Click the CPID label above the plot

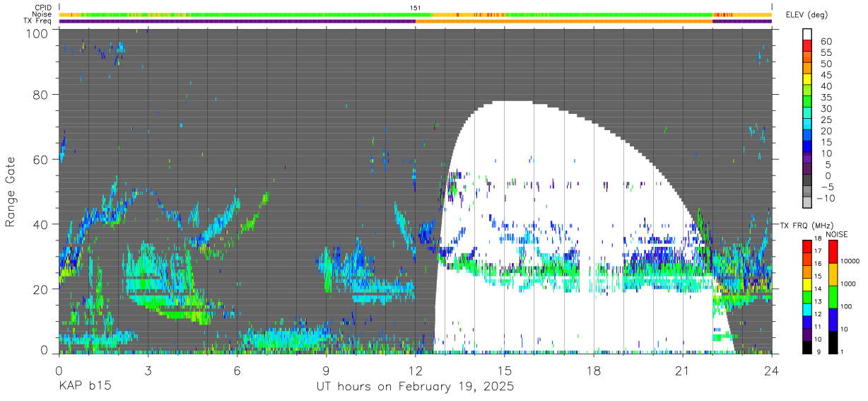(44, 8)
